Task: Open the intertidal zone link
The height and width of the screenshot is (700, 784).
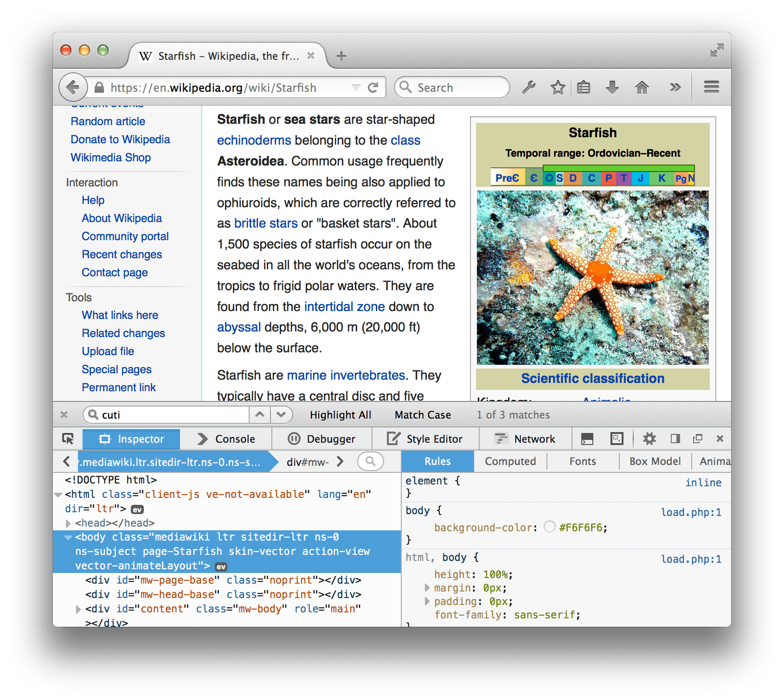Action: 345,306
